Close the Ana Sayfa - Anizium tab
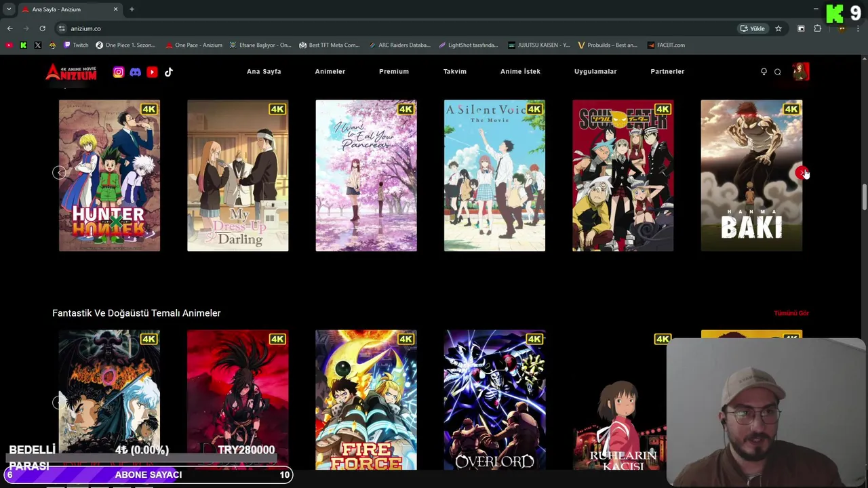The height and width of the screenshot is (488, 868). [x=115, y=9]
